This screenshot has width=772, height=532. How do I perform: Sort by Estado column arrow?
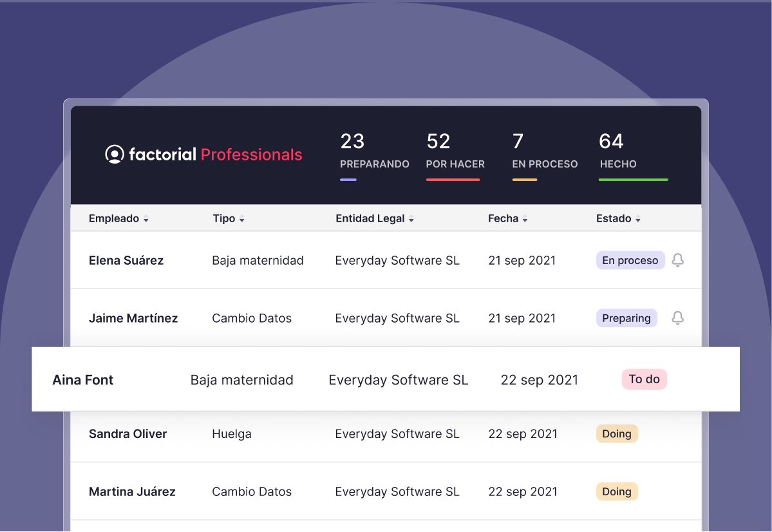click(x=638, y=220)
